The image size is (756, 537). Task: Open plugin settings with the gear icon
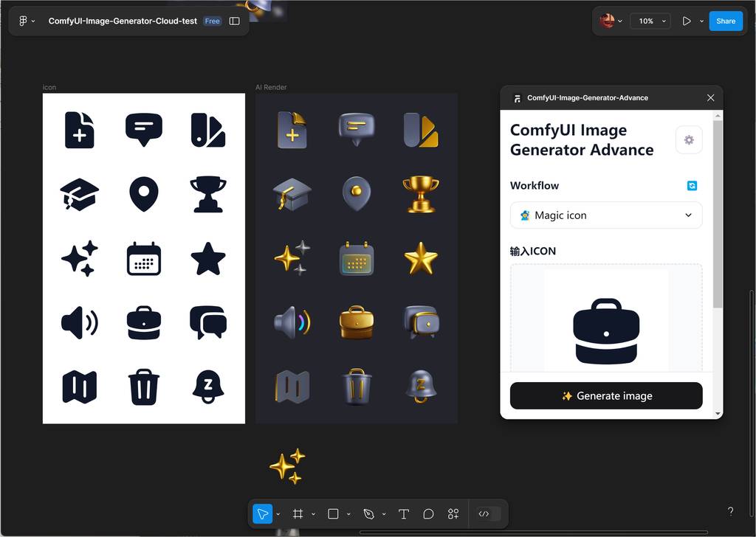689,140
